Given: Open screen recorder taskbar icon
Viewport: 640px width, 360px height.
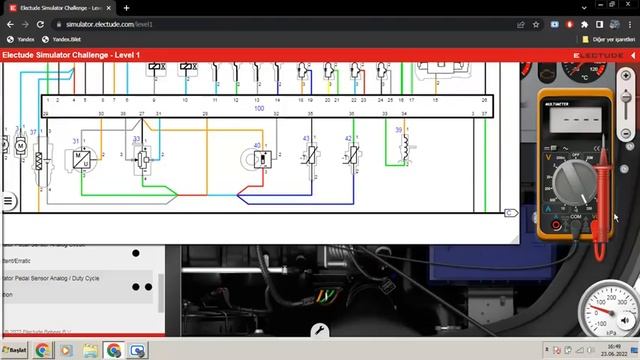Looking at the screenshot, I should (x=138, y=350).
